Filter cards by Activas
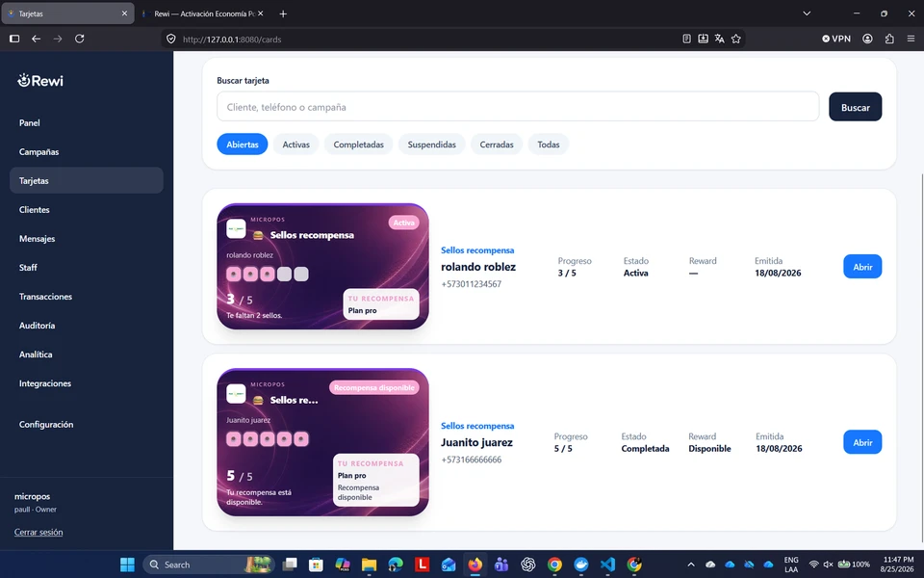The width and height of the screenshot is (924, 578). pos(295,144)
